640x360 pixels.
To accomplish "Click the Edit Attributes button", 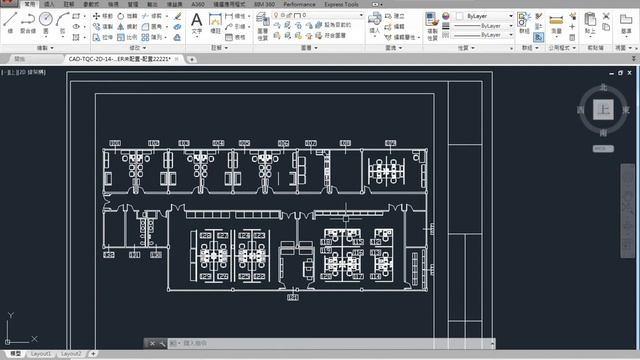I will tap(403, 37).
